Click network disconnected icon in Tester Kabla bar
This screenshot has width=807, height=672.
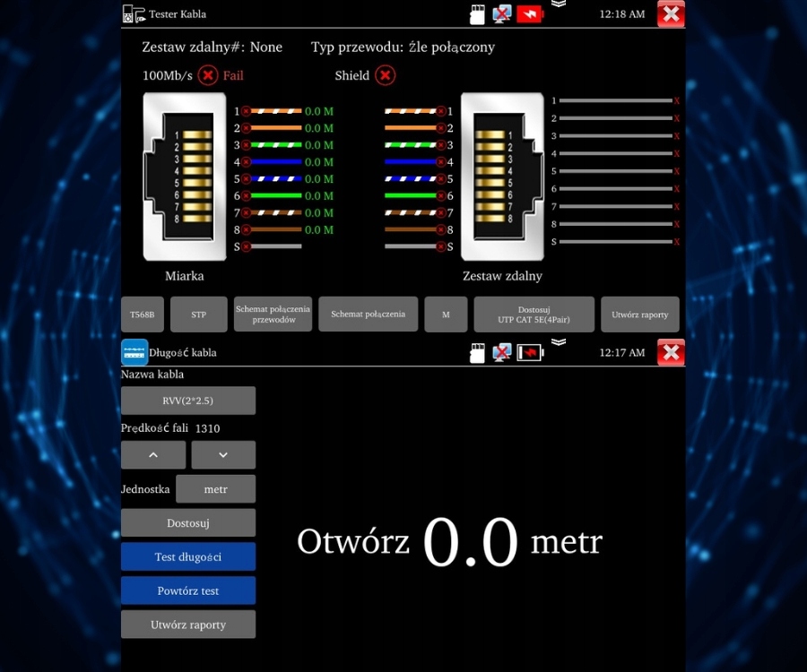[x=502, y=13]
